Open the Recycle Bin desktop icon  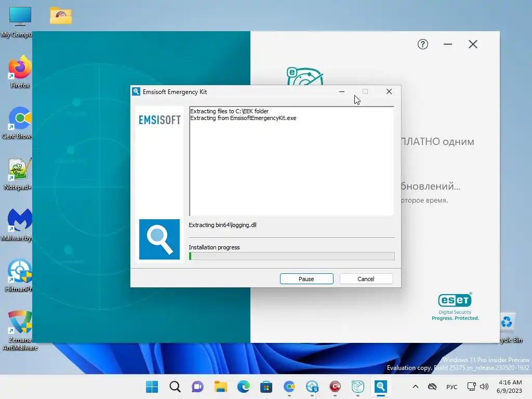pyautogui.click(x=510, y=328)
